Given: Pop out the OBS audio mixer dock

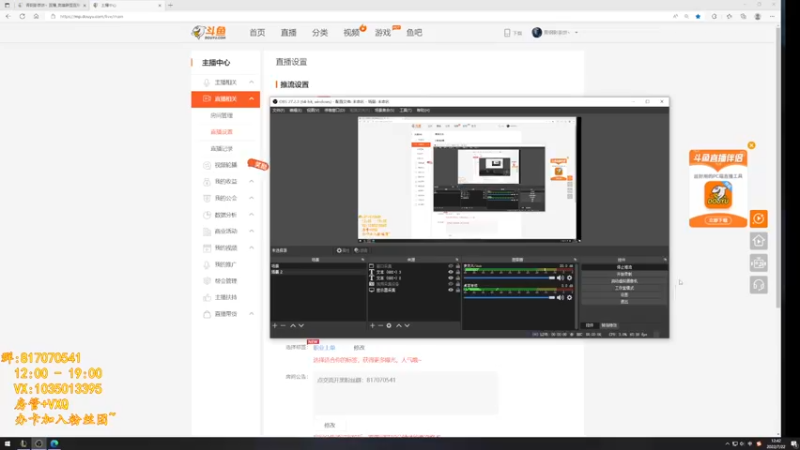Looking at the screenshot, I should [x=575, y=260].
